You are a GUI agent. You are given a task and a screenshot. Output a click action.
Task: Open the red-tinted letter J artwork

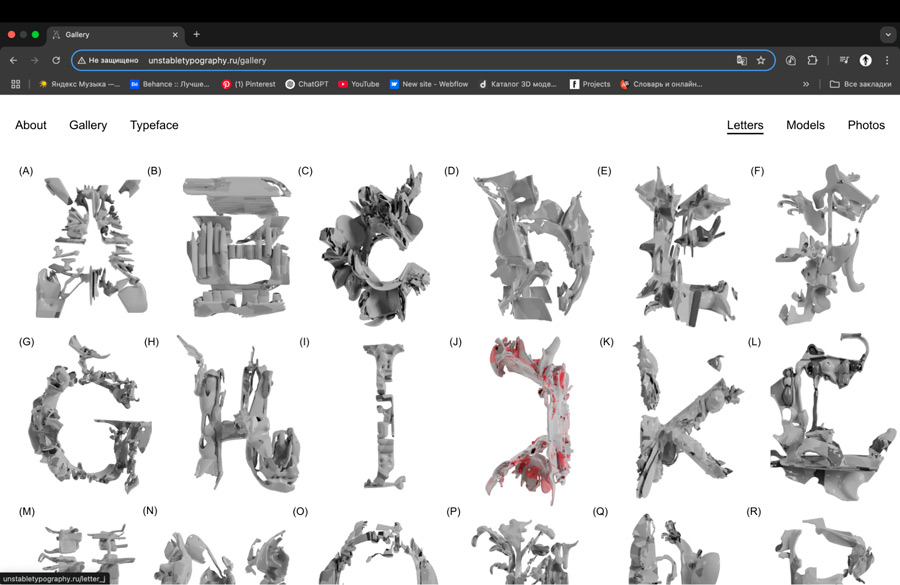coord(529,420)
